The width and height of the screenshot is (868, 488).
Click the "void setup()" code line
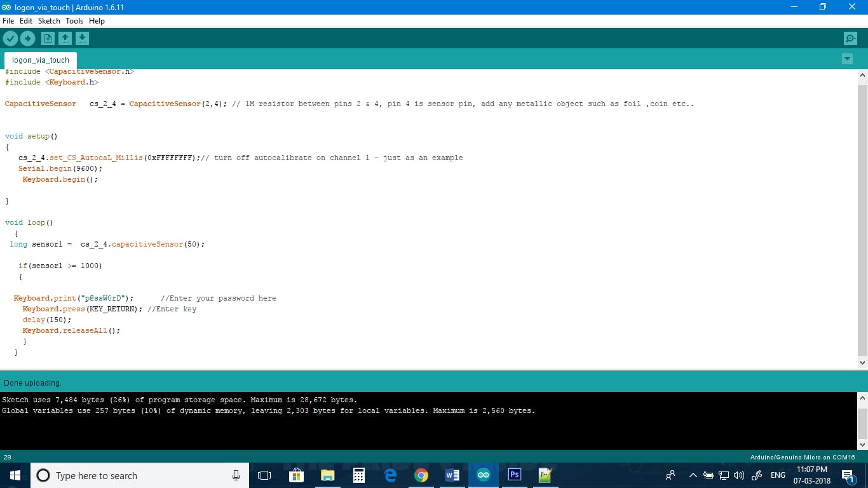pos(31,136)
